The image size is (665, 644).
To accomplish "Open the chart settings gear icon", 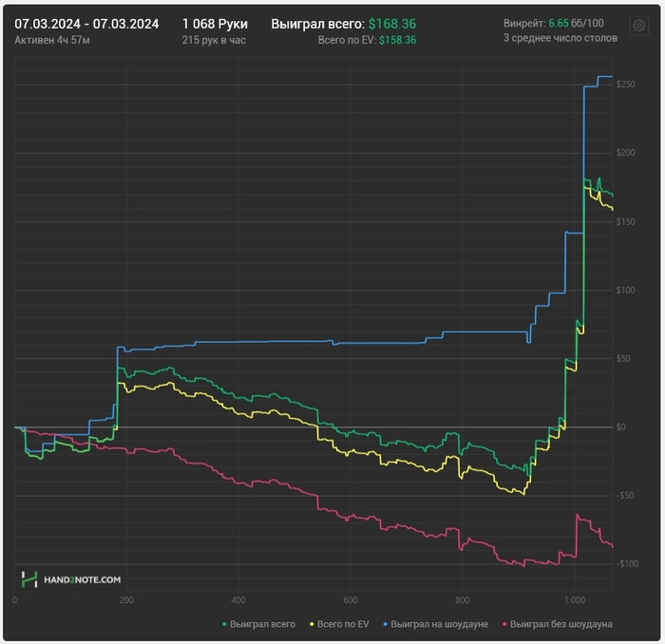I will [638, 27].
